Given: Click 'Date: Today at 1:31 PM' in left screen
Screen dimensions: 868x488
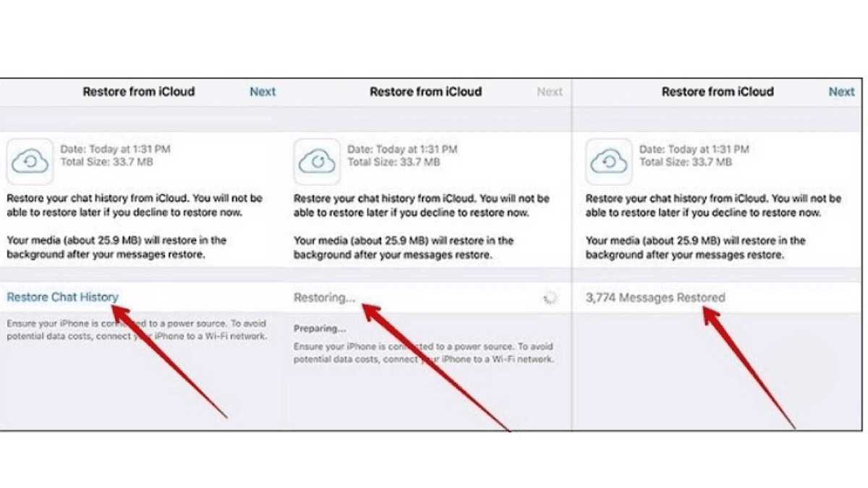Looking at the screenshot, I should [116, 149].
